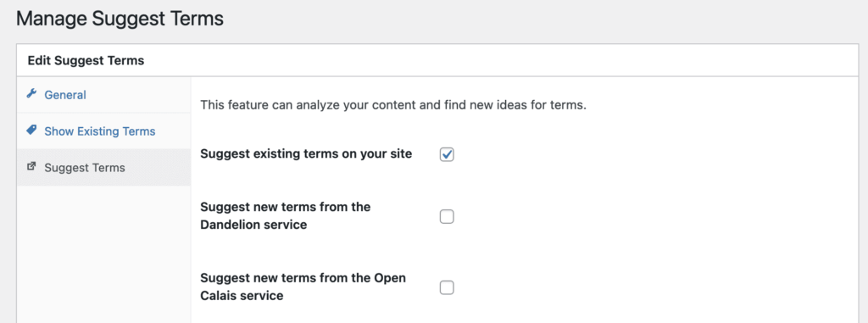This screenshot has height=323, width=868.
Task: Enable the Dandelion service checkbox
Action: (x=447, y=217)
